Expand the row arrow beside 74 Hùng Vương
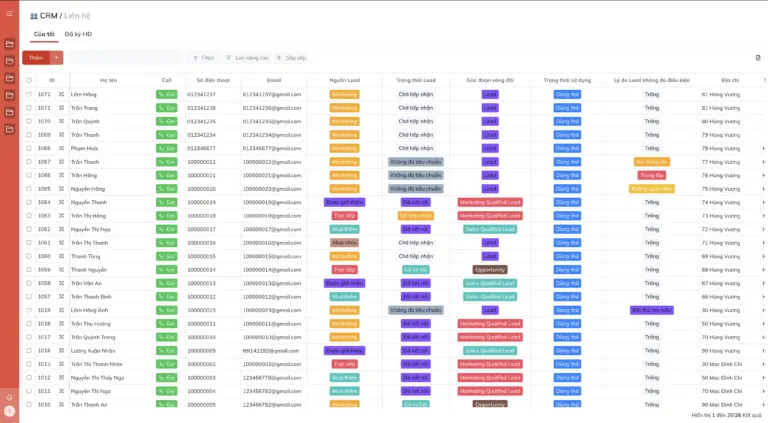The image size is (768, 423). point(763,202)
